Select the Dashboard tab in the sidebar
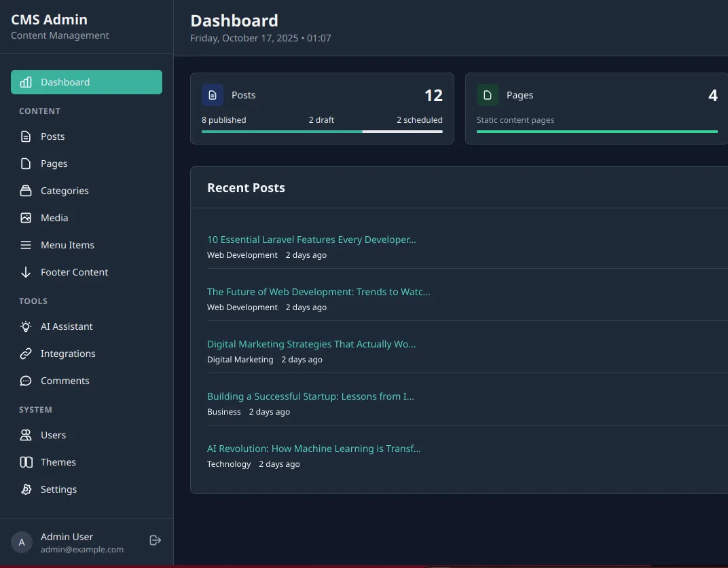The image size is (728, 568). pos(86,81)
